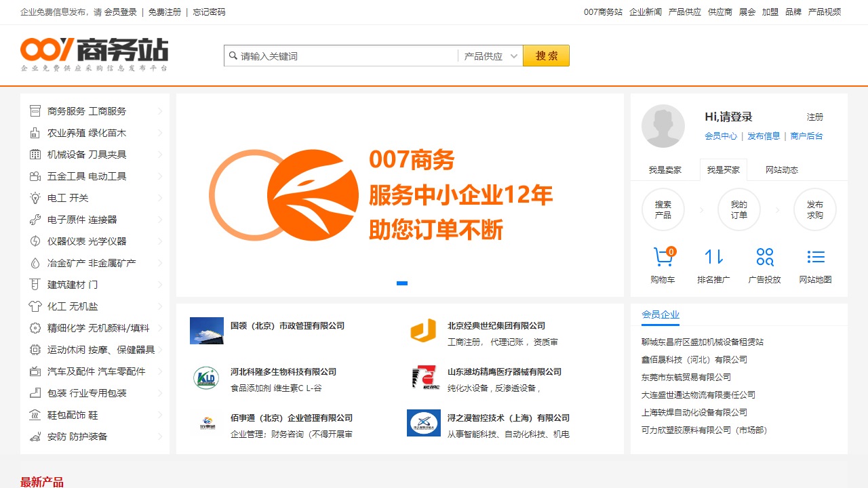Click the 免费注册 link
868x488 pixels.
click(165, 12)
